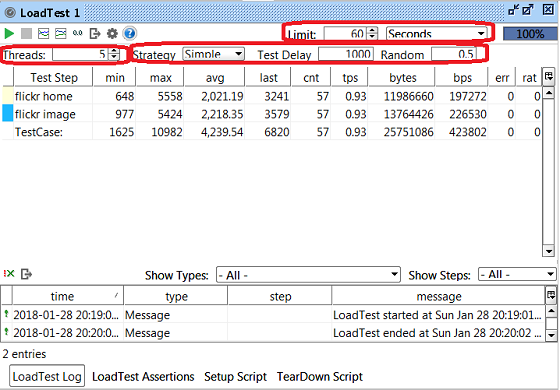Export statistics using the toolbar export icon
The height and width of the screenshot is (390, 560).
pyautogui.click(x=95, y=34)
